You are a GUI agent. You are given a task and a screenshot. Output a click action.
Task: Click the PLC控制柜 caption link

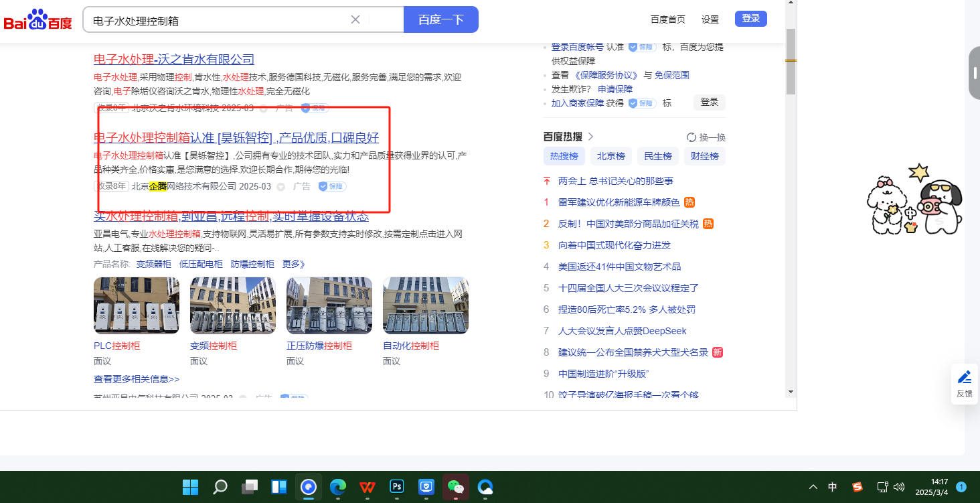point(117,346)
